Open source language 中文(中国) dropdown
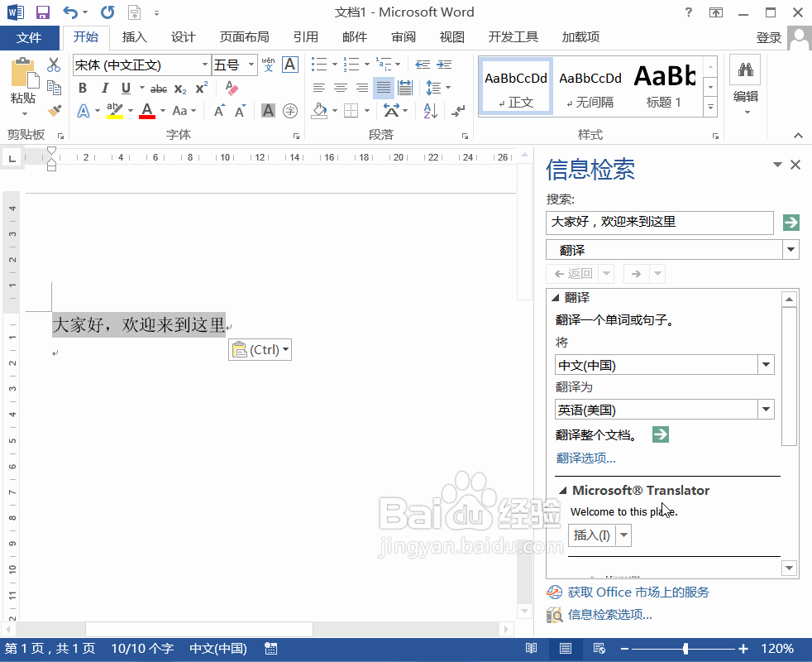The image size is (812, 662). point(766,365)
